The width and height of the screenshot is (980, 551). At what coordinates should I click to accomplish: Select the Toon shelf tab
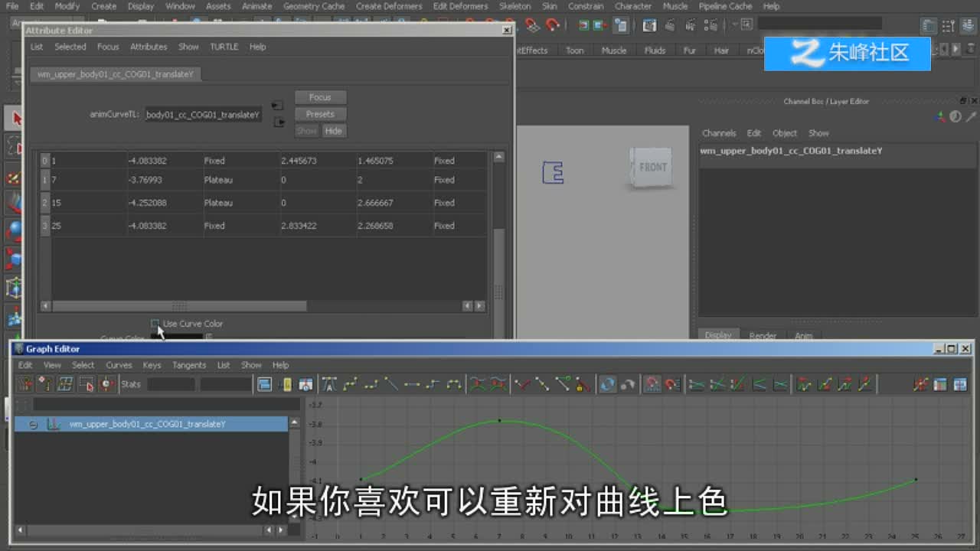click(574, 51)
